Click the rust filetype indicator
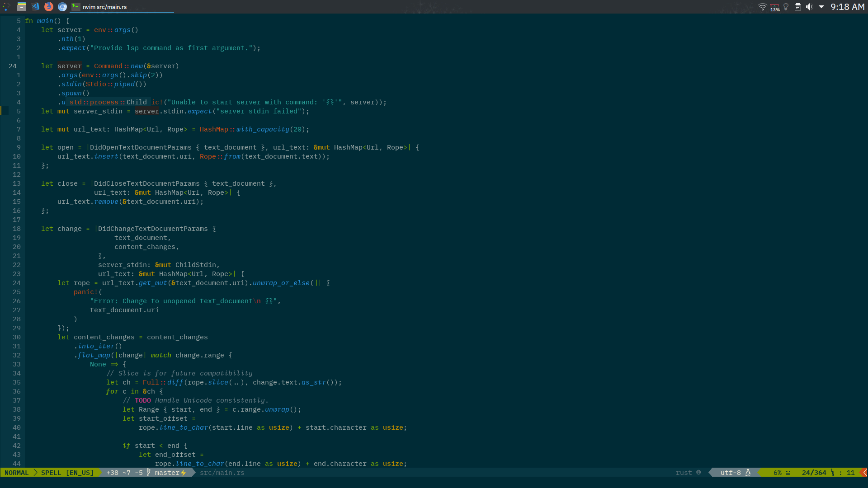 click(x=684, y=473)
